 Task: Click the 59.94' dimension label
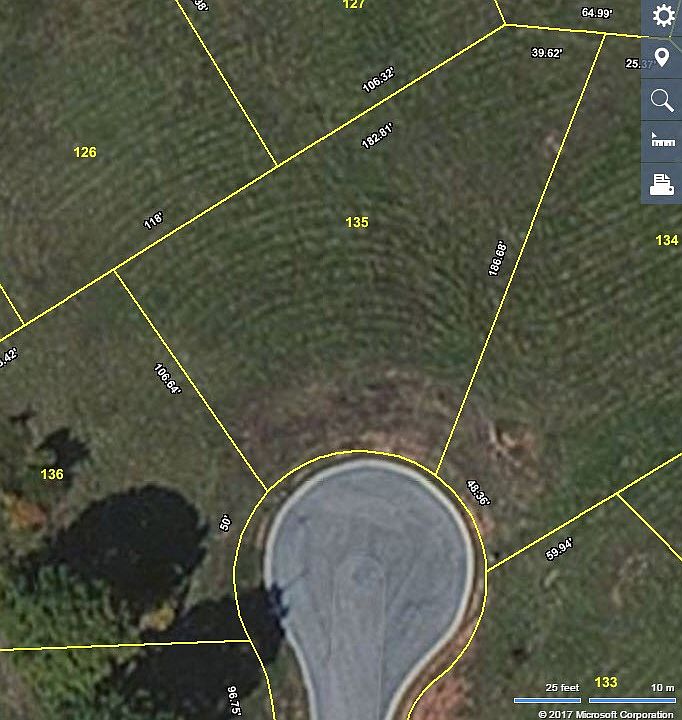pyautogui.click(x=559, y=550)
